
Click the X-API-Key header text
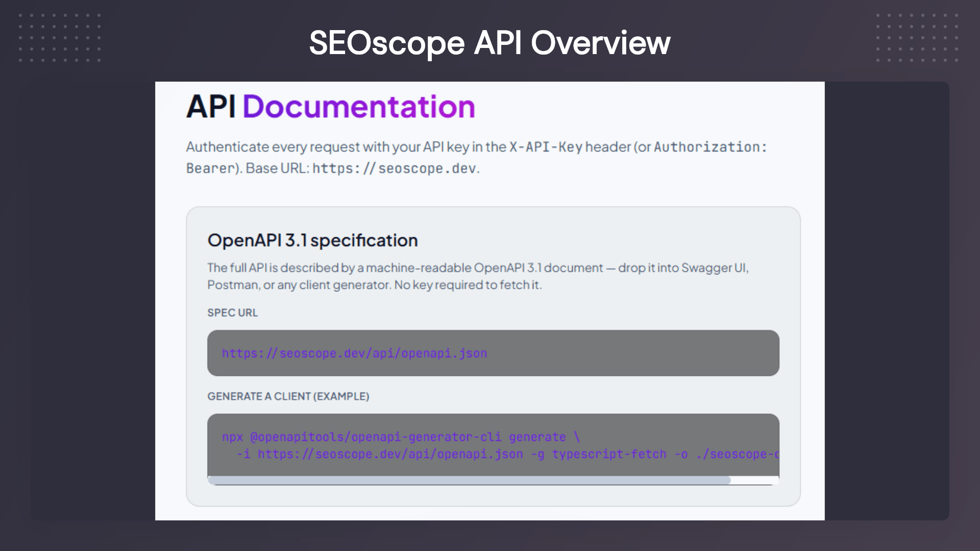(546, 147)
